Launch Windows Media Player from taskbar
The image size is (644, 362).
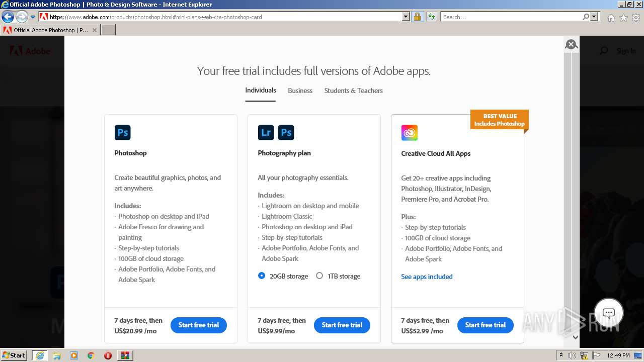[74, 355]
